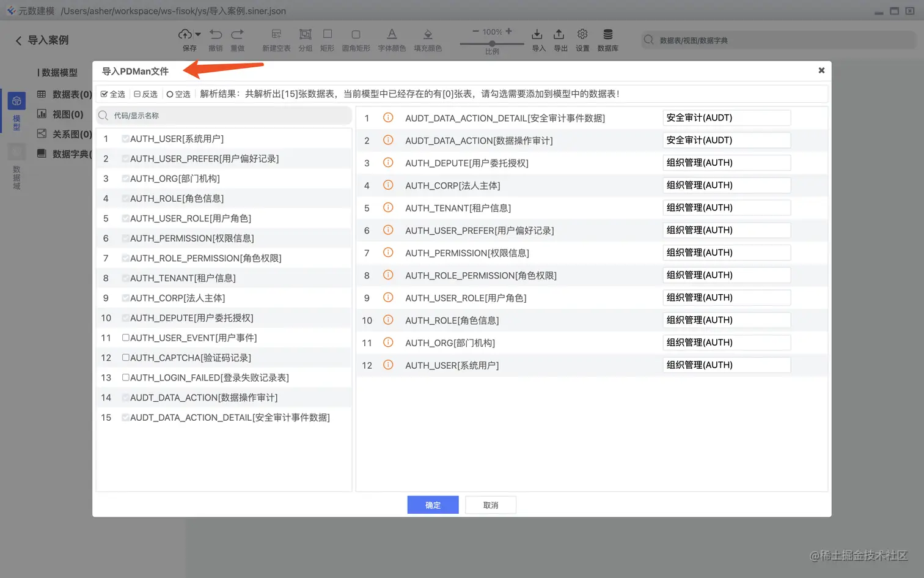
Task: Click info icon for AUTH_CORP row on right
Action: pyautogui.click(x=388, y=185)
